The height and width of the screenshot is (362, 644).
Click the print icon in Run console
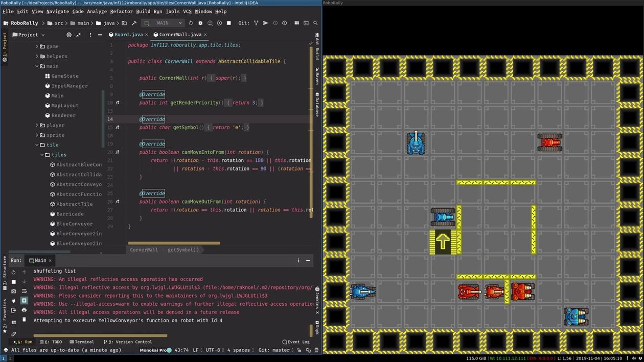point(24,310)
